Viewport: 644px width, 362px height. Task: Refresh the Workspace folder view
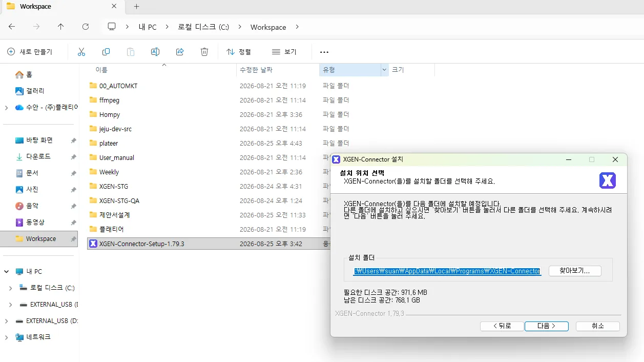86,27
